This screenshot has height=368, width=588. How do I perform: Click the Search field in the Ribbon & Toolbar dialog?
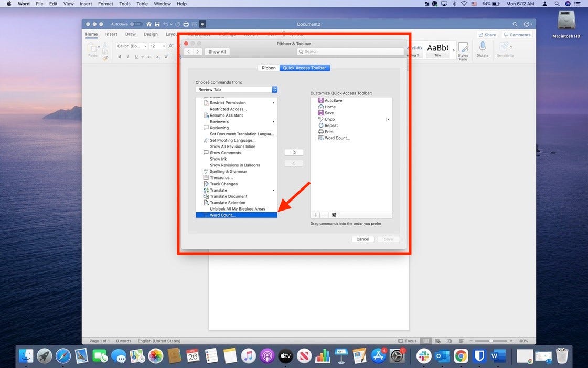350,52
